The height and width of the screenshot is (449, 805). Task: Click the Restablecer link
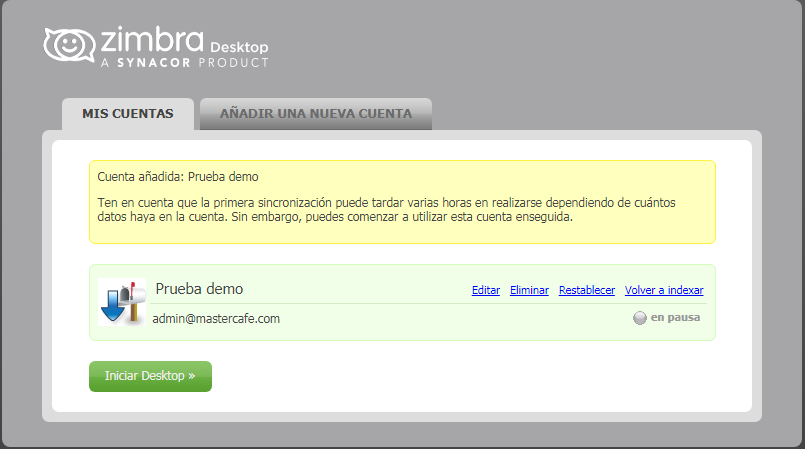pos(587,290)
